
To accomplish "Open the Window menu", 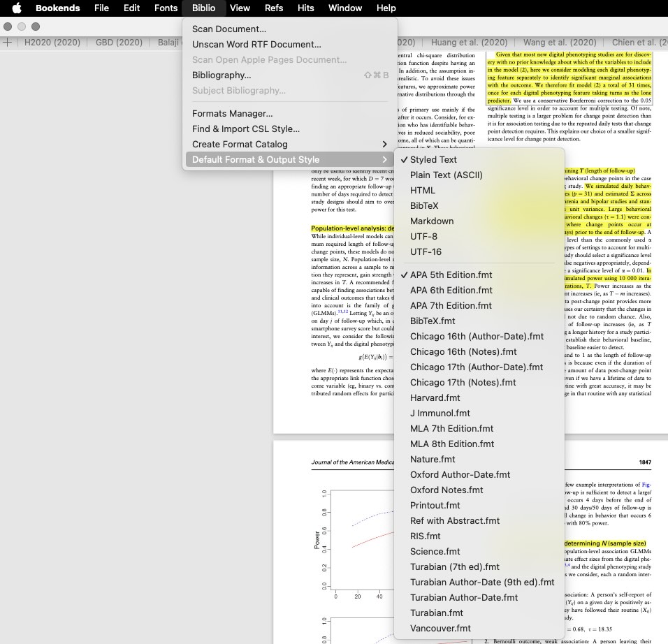I will coord(345,8).
